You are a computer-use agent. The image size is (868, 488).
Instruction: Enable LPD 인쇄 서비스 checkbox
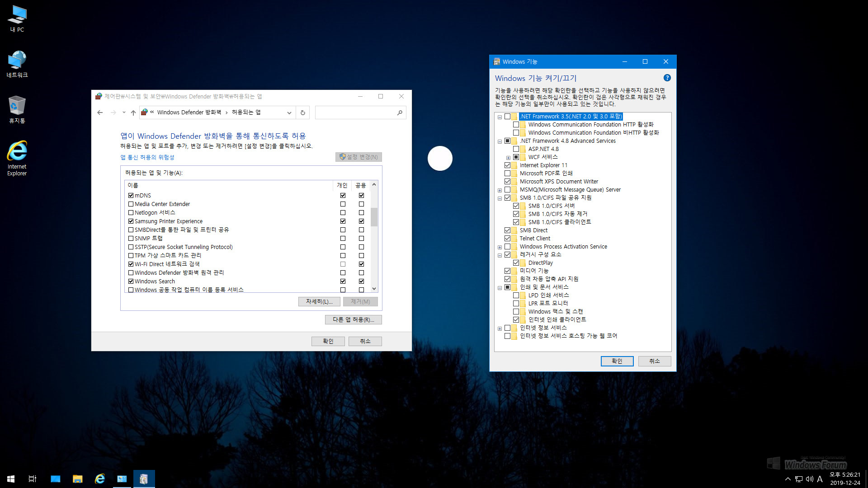pyautogui.click(x=516, y=296)
